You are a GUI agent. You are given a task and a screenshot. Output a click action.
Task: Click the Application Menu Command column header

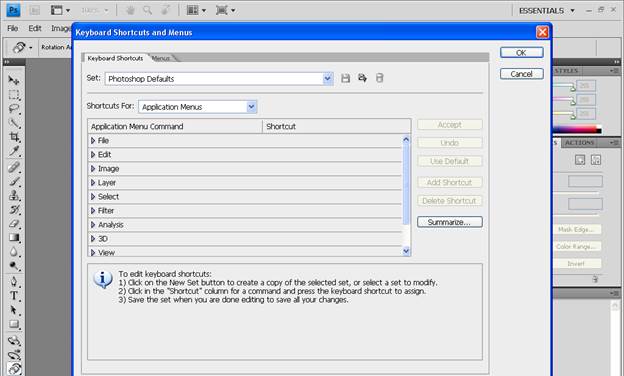pyautogui.click(x=175, y=126)
